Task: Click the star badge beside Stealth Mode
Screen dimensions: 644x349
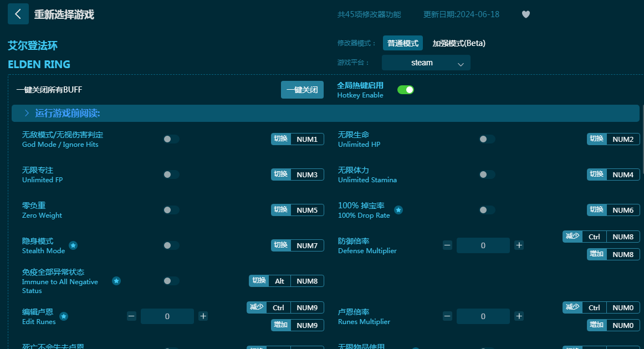Action: coord(73,245)
